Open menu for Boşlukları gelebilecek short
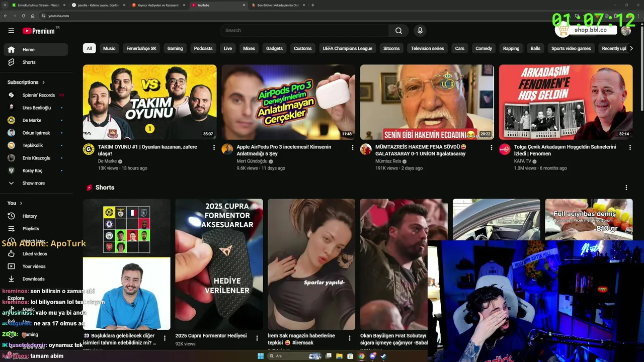 tap(165, 338)
